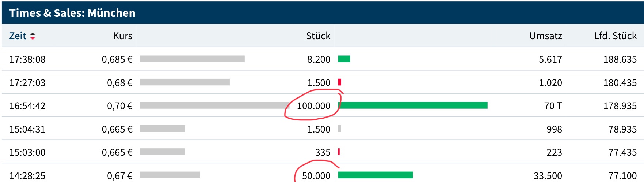This screenshot has height=182, width=644.
Task: Click green volume bar for 100.000 trade
Action: (413, 105)
